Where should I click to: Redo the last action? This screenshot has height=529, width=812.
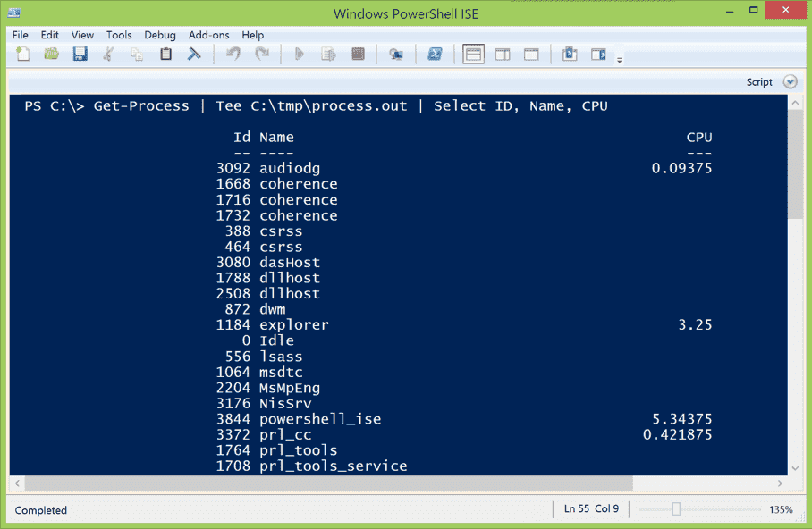coord(263,54)
